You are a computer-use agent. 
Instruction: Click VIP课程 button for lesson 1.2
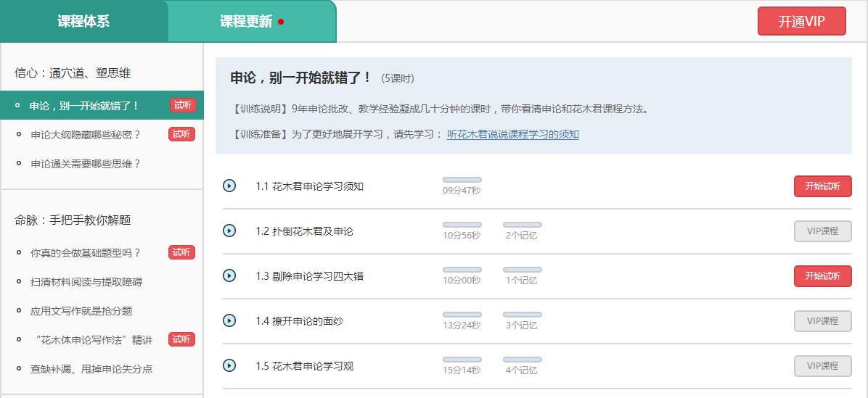click(x=822, y=231)
